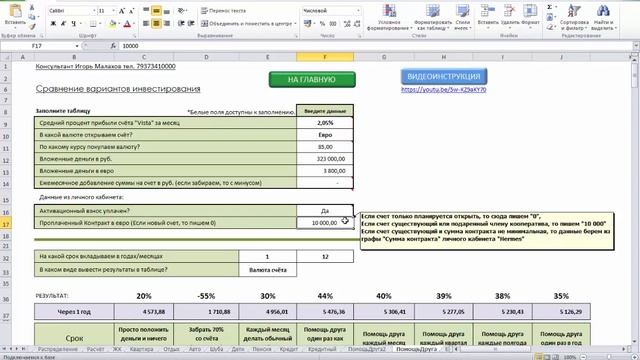Click the Clear eraser icon
640x360 pixels.
pos(550,27)
